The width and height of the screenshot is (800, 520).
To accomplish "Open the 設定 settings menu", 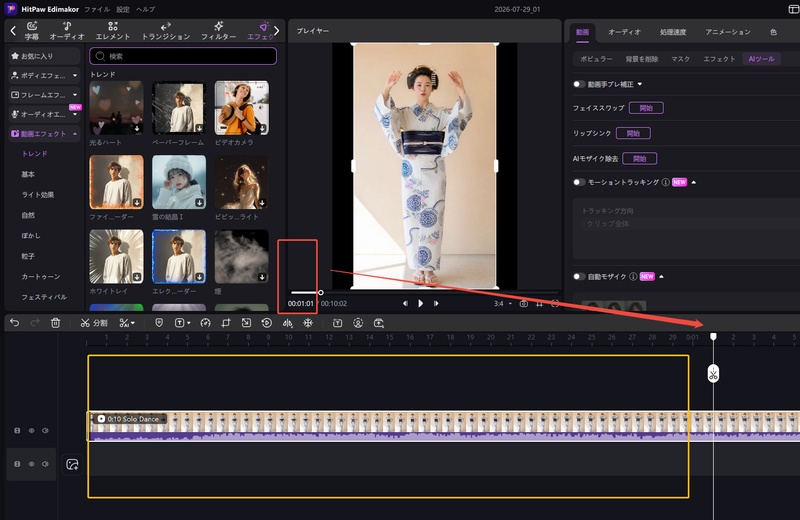I will [x=122, y=9].
